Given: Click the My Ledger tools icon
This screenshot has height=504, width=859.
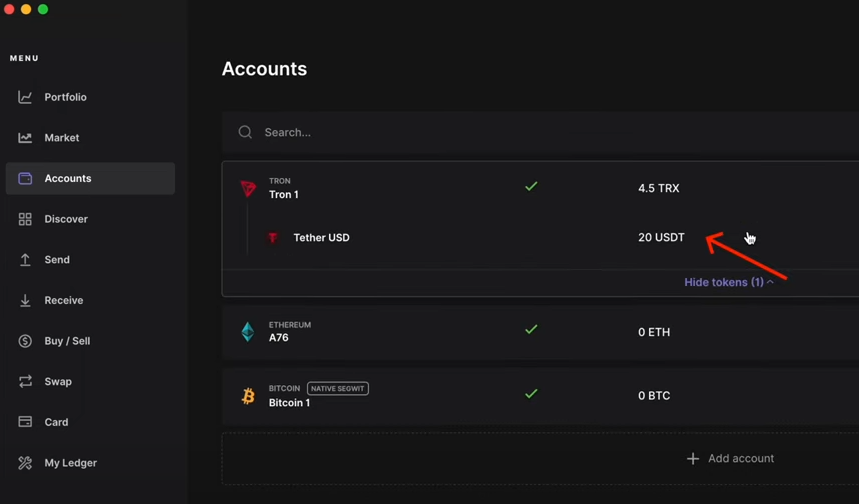Looking at the screenshot, I should 25,463.
